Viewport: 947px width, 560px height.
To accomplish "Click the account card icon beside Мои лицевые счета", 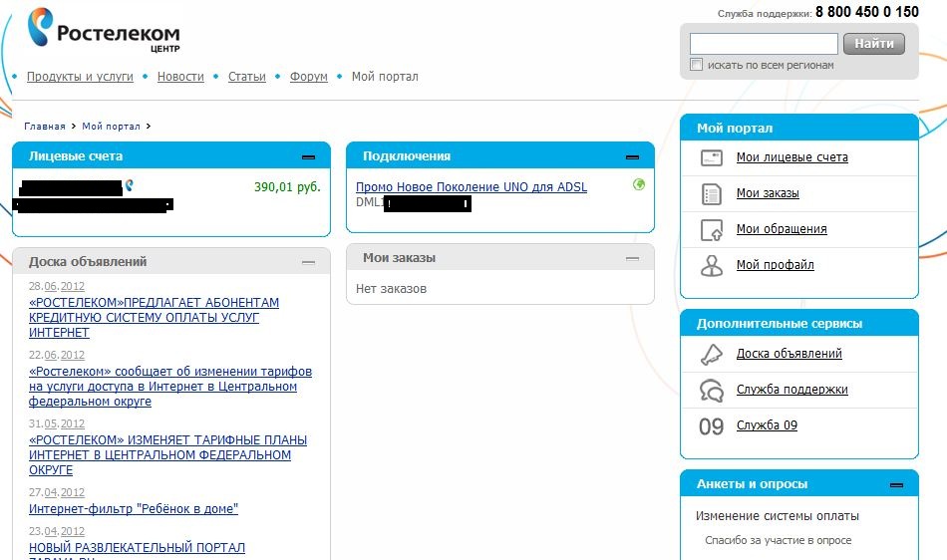I will (712, 158).
